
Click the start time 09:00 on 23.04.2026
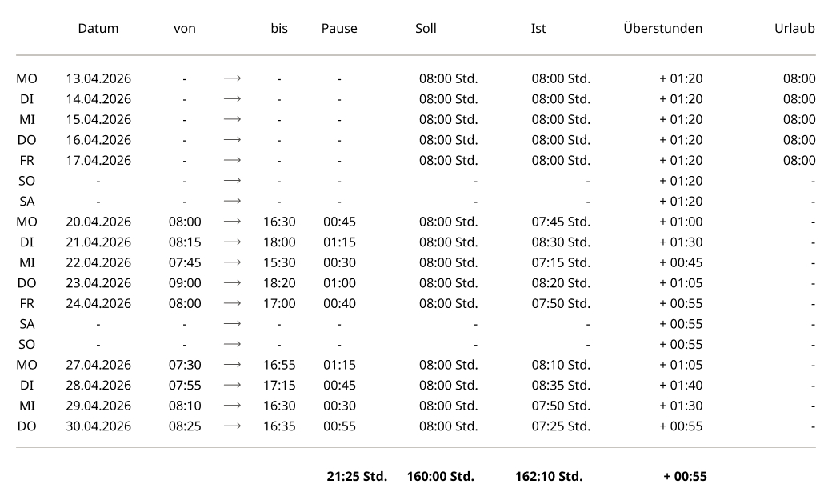coord(185,283)
